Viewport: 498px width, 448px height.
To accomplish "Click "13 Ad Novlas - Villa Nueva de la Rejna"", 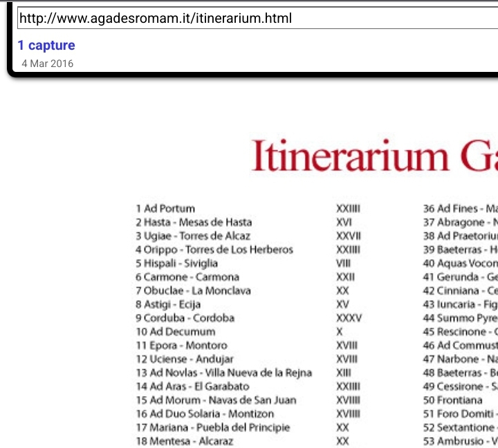I will coord(223,373).
